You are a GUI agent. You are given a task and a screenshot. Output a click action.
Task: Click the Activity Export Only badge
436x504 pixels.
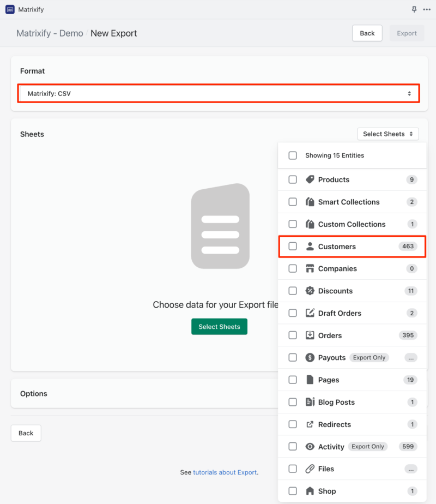pos(368,447)
